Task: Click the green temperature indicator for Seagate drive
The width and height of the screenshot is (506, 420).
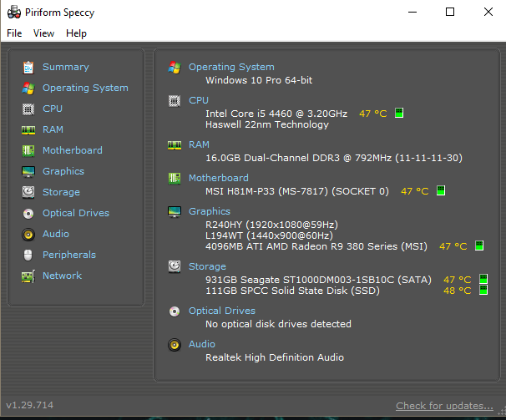Action: [x=483, y=279]
